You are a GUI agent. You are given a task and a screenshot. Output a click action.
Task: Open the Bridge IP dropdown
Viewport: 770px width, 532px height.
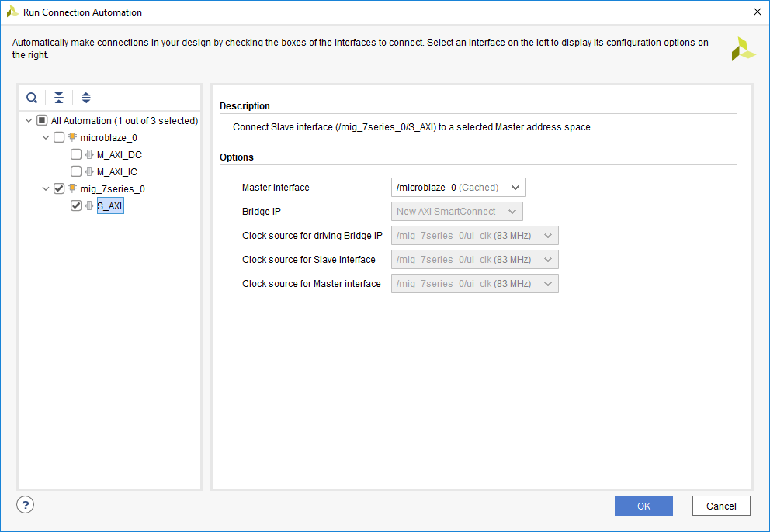pyautogui.click(x=456, y=212)
